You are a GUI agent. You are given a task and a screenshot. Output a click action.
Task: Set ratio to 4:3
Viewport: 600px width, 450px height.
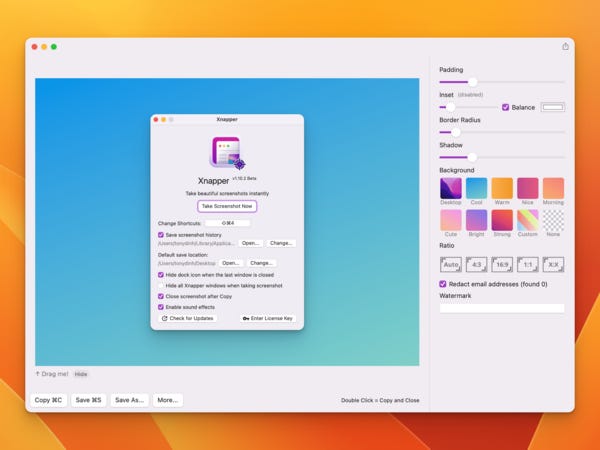(x=476, y=264)
